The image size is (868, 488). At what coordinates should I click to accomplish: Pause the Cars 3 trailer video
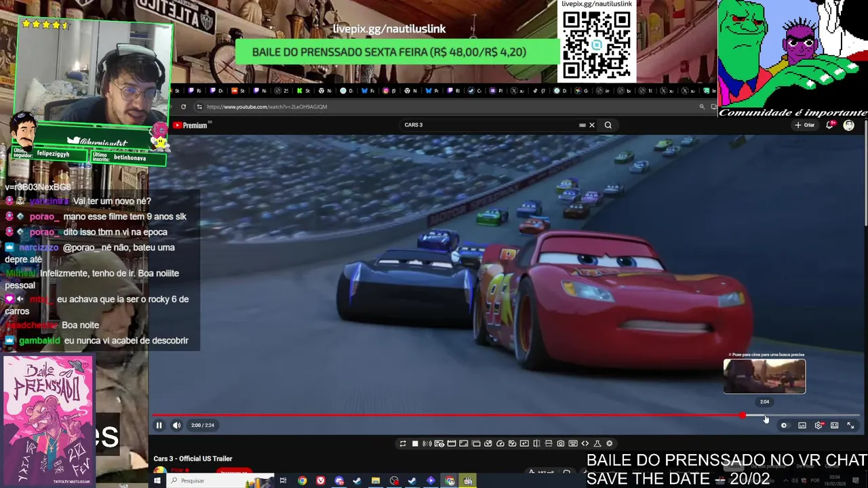coord(159,425)
